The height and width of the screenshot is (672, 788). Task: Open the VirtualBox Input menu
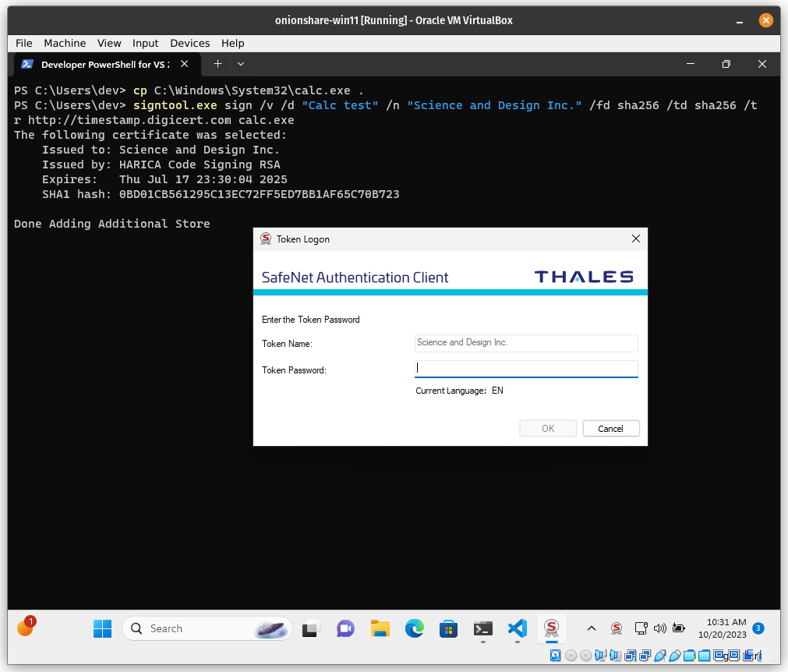coord(145,43)
